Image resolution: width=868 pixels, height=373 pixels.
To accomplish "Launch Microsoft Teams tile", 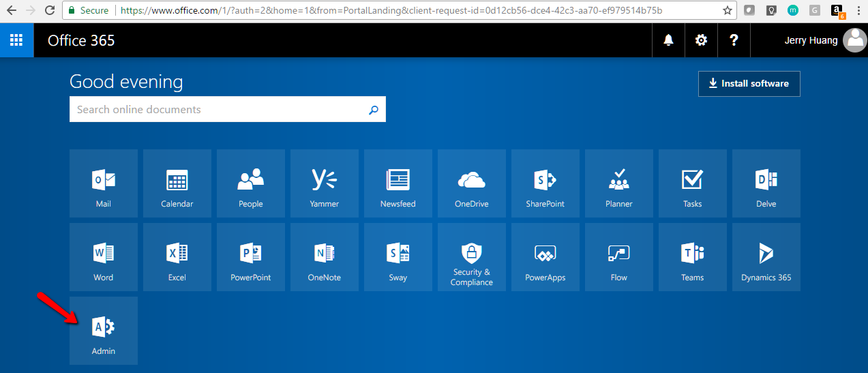I will [693, 257].
